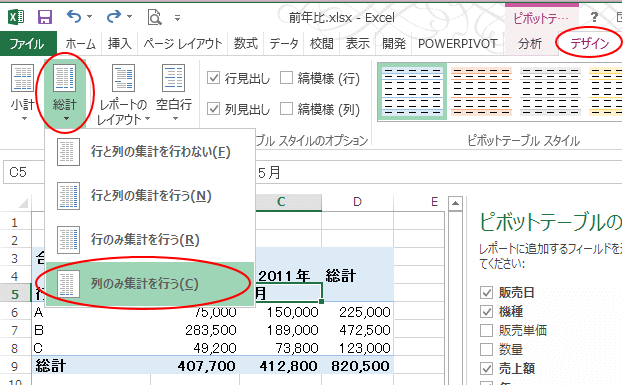Screen dimensions: 623x385
Task: Select column C header
Action: [281, 202]
